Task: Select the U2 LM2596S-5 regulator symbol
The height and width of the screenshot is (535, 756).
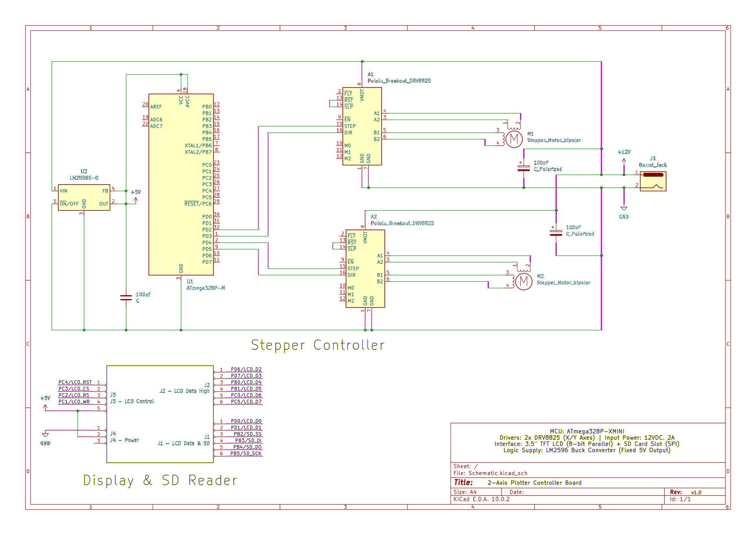Action: pyautogui.click(x=84, y=197)
